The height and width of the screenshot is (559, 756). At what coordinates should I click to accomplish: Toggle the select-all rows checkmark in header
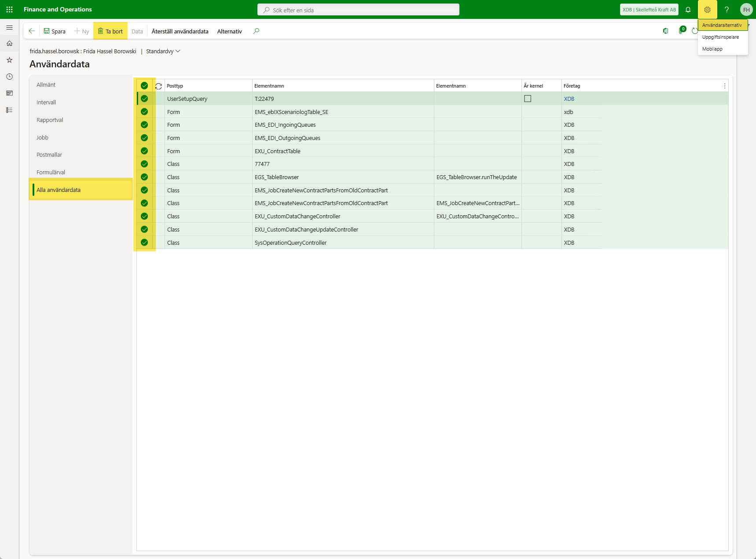click(144, 86)
